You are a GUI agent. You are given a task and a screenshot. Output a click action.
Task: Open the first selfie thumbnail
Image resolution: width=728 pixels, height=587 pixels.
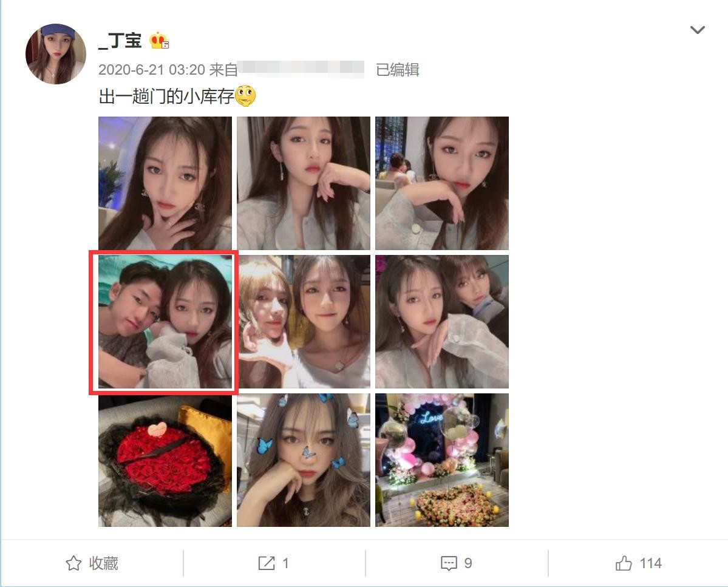[165, 183]
